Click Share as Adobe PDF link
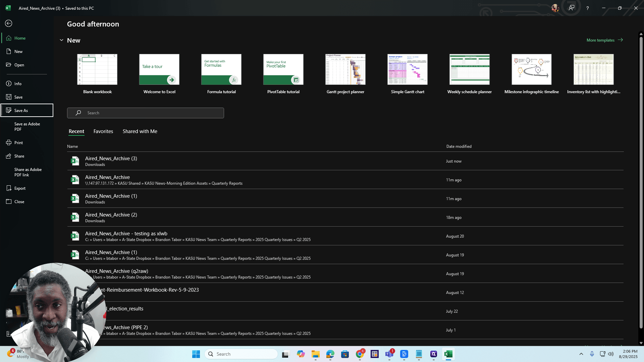644x362 pixels. coord(27,172)
